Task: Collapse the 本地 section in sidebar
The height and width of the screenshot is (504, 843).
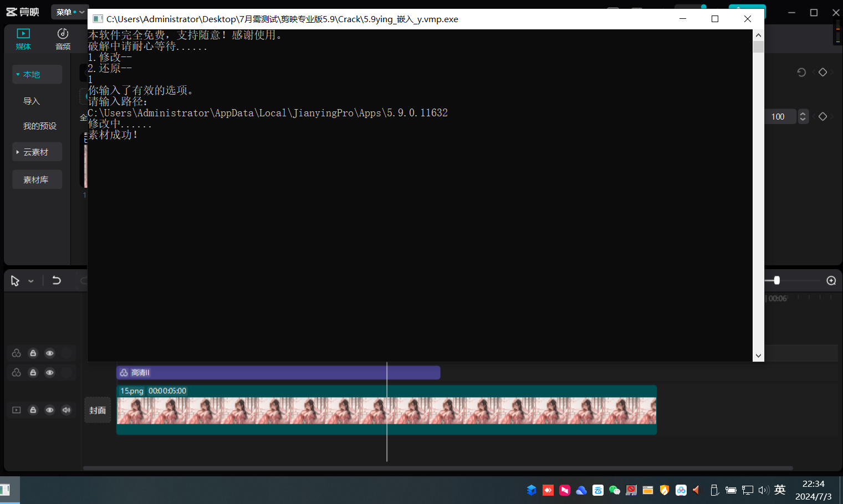Action: [37, 74]
